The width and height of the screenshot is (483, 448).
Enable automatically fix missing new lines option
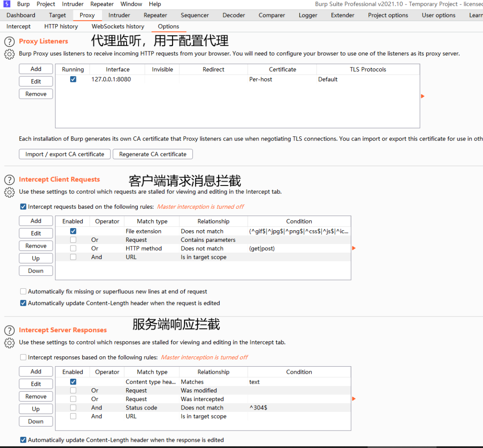23,291
